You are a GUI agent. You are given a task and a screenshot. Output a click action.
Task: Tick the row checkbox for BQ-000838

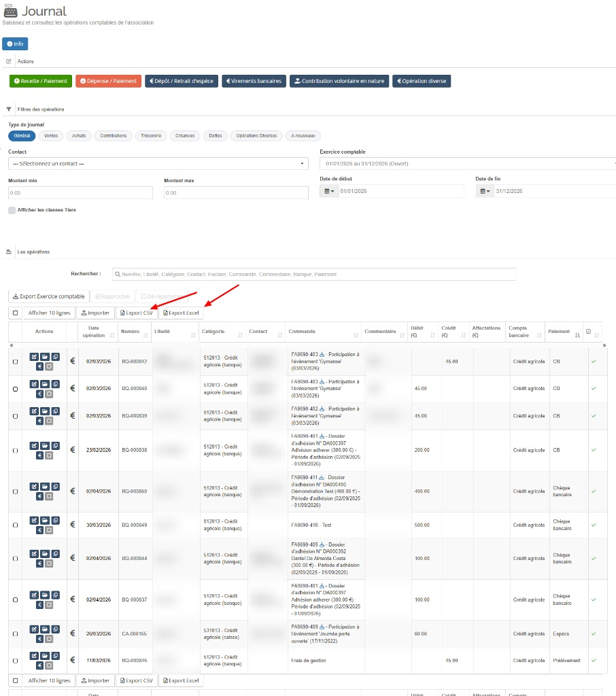(16, 451)
